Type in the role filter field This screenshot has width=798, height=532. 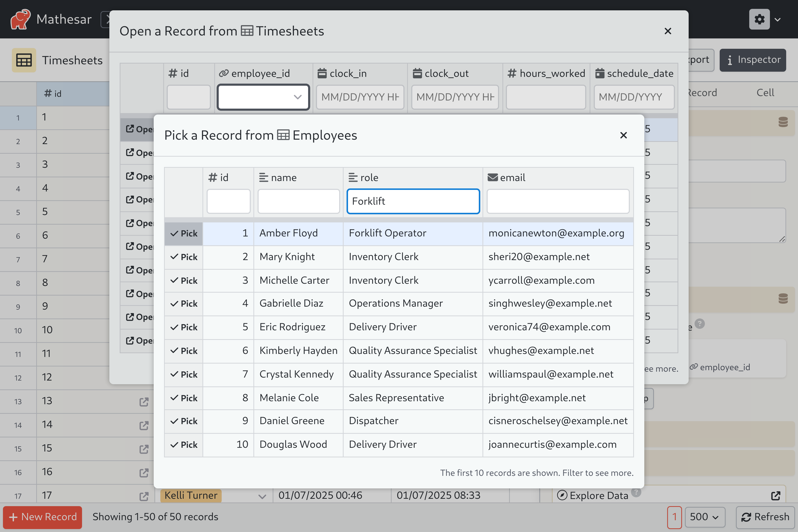pyautogui.click(x=414, y=201)
